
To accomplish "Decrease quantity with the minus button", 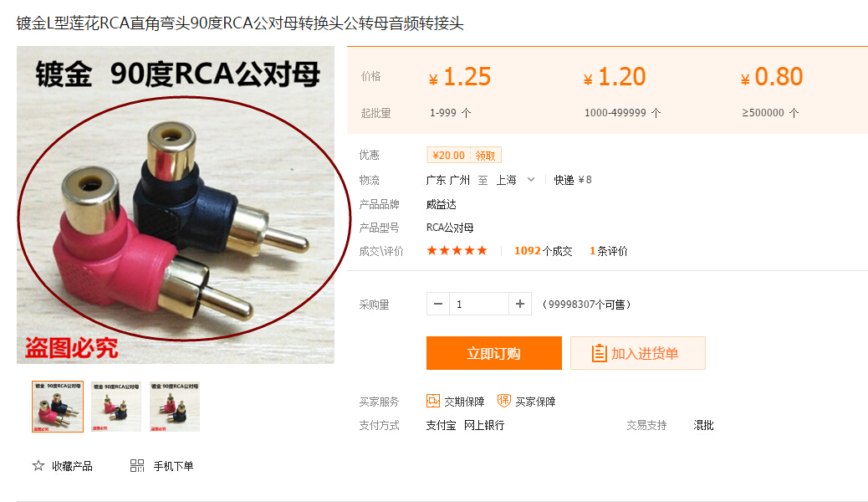I will pyautogui.click(x=438, y=304).
